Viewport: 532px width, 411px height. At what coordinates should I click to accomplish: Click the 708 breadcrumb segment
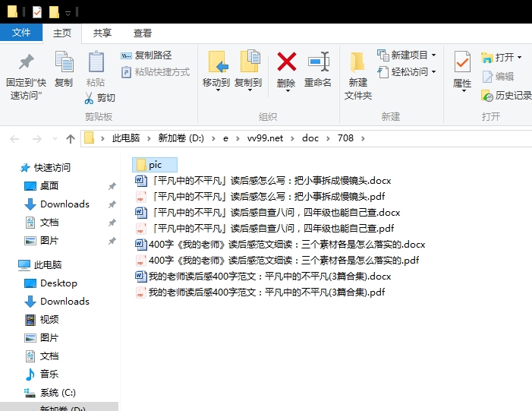[x=345, y=138]
